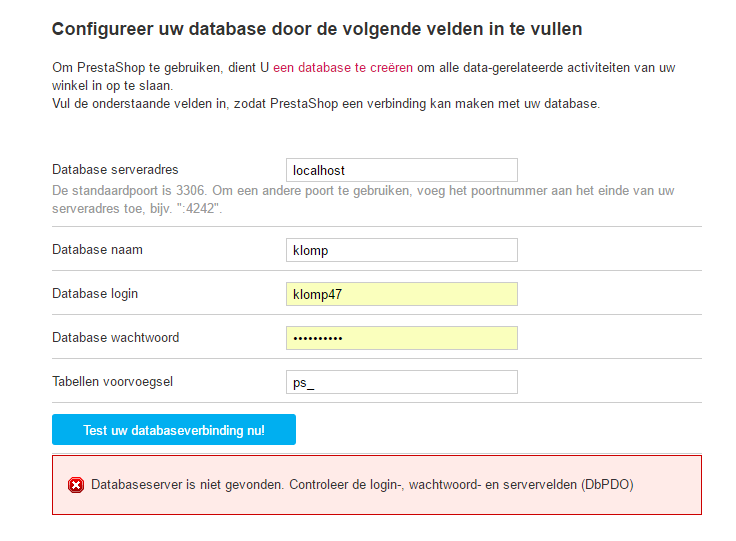Focus the Database login field with klomp47

[402, 294]
